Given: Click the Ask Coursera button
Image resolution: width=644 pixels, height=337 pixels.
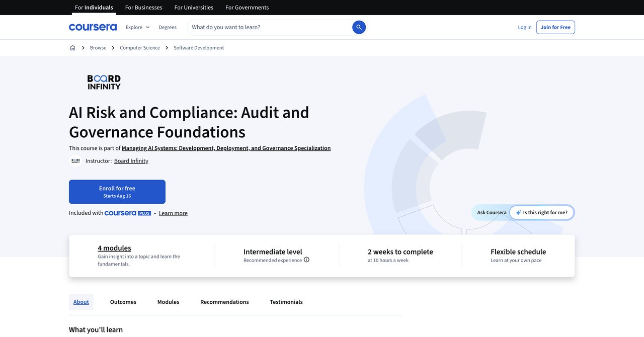Looking at the screenshot, I should point(492,213).
